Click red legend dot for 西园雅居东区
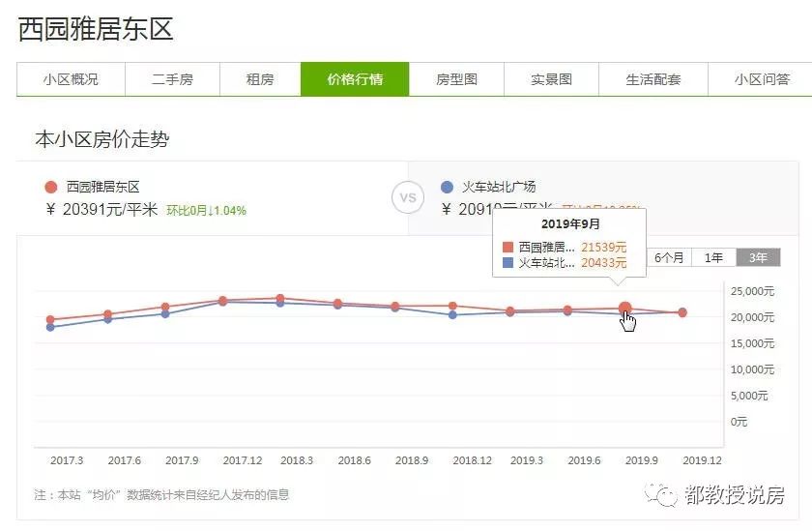 point(50,187)
